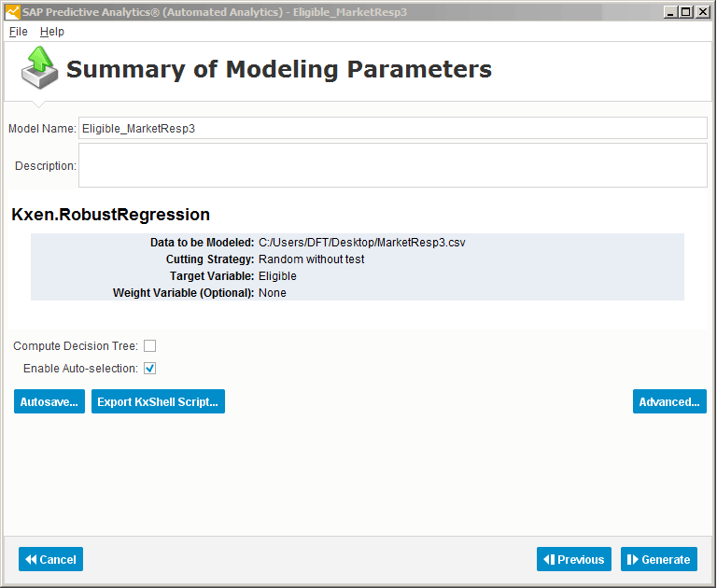This screenshot has width=717, height=588.
Task: Enable the Compute Decision Tree checkbox
Action: (x=149, y=345)
